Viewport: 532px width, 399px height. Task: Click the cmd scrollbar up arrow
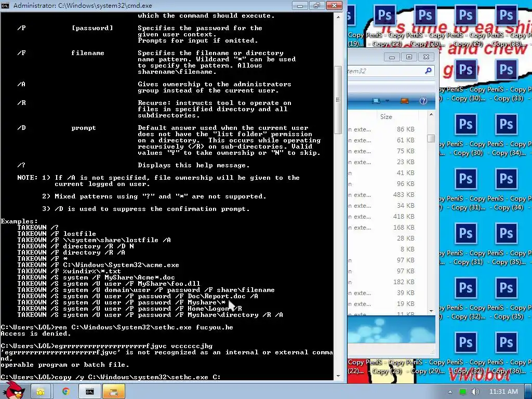coord(338,17)
